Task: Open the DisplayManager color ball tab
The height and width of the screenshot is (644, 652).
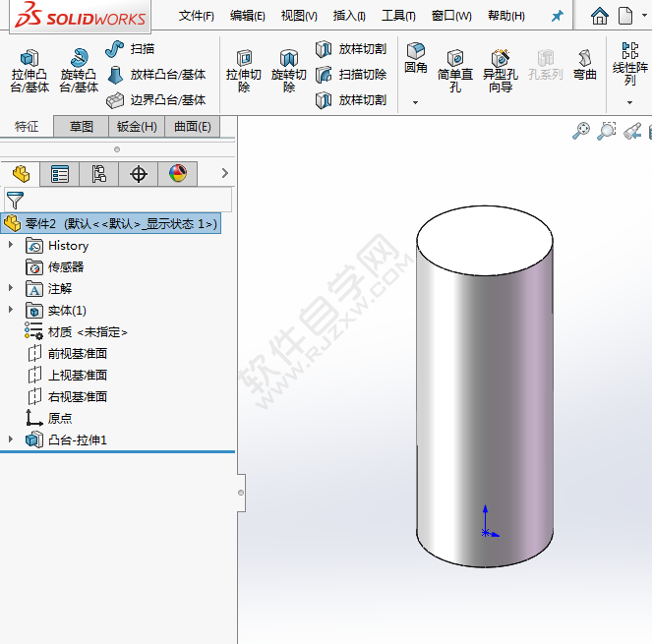Action: [178, 174]
